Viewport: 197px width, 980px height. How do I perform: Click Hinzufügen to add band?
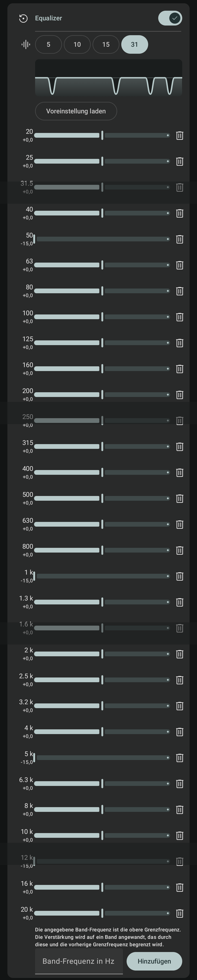pyautogui.click(x=154, y=961)
